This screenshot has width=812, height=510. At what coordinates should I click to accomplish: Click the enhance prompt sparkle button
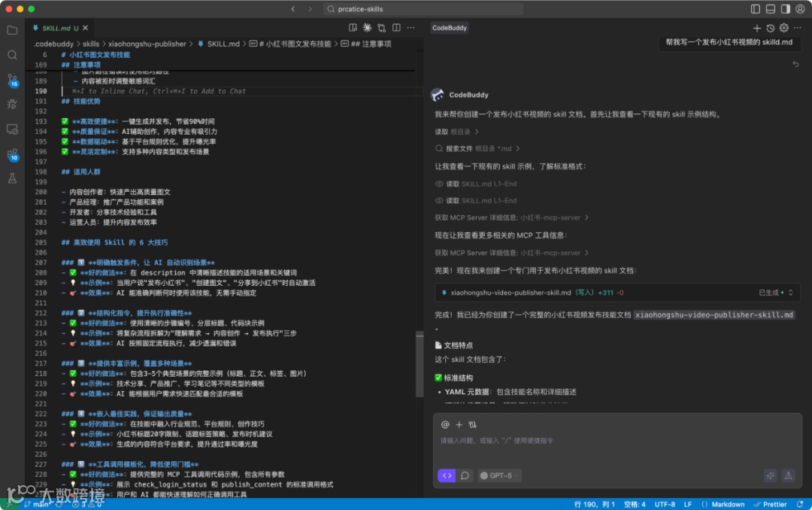tap(771, 475)
